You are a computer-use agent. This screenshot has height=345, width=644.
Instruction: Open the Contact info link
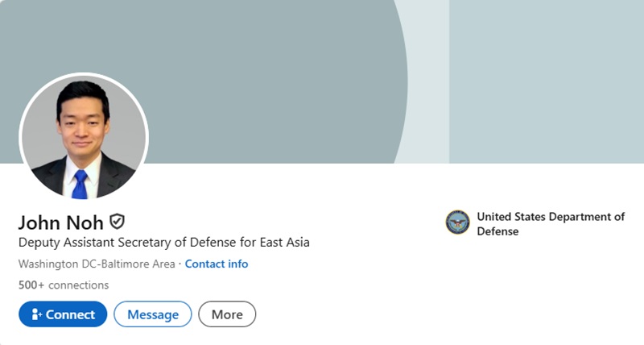click(217, 264)
